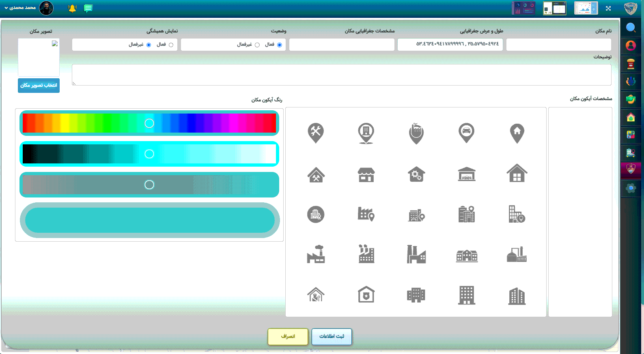This screenshot has height=354, width=644.
Task: Set نمایش همیشگی to فعال
Action: [x=171, y=45]
